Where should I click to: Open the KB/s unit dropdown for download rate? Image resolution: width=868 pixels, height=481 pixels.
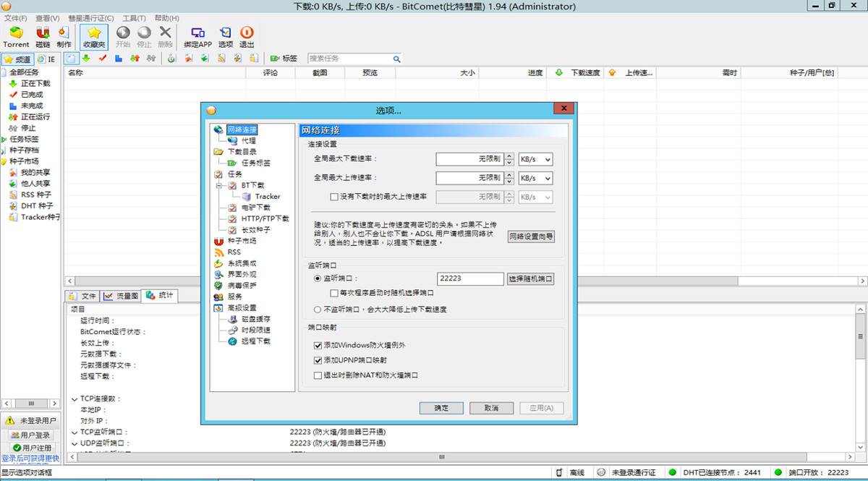pyautogui.click(x=535, y=159)
